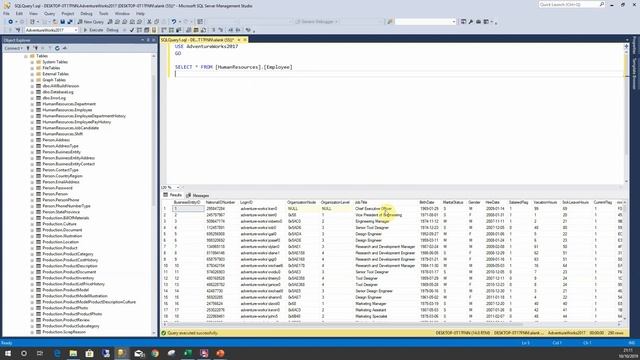Open the File menu
Viewport: 640px width, 360px height.
(6, 13)
